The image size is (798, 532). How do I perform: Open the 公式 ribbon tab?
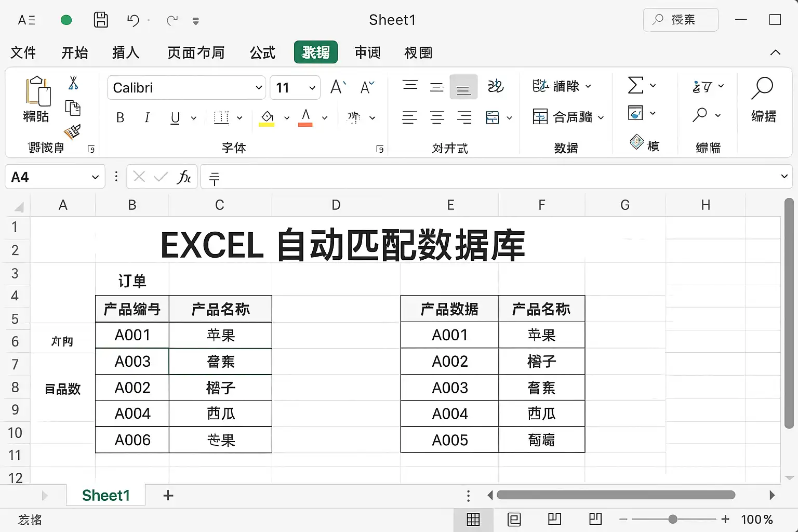[x=262, y=52]
